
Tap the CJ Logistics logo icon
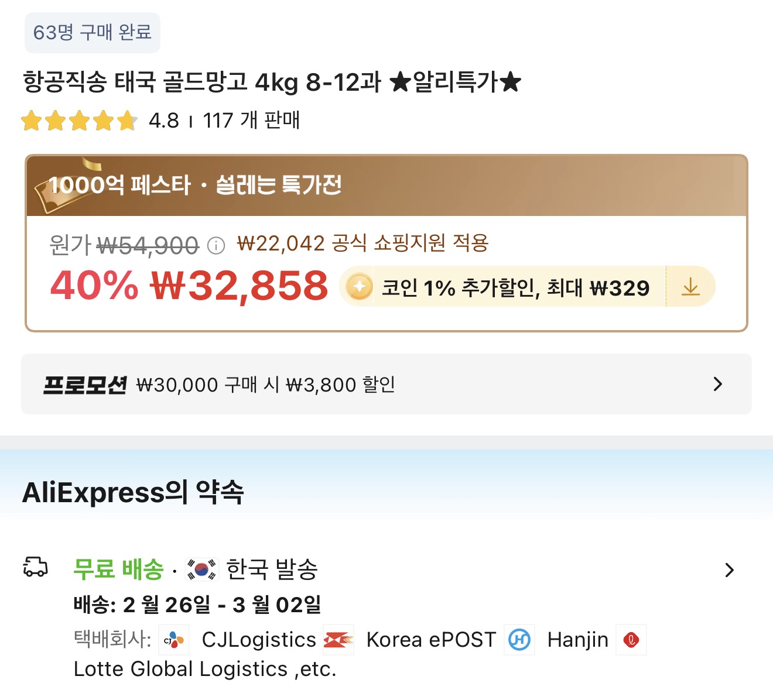[175, 640]
